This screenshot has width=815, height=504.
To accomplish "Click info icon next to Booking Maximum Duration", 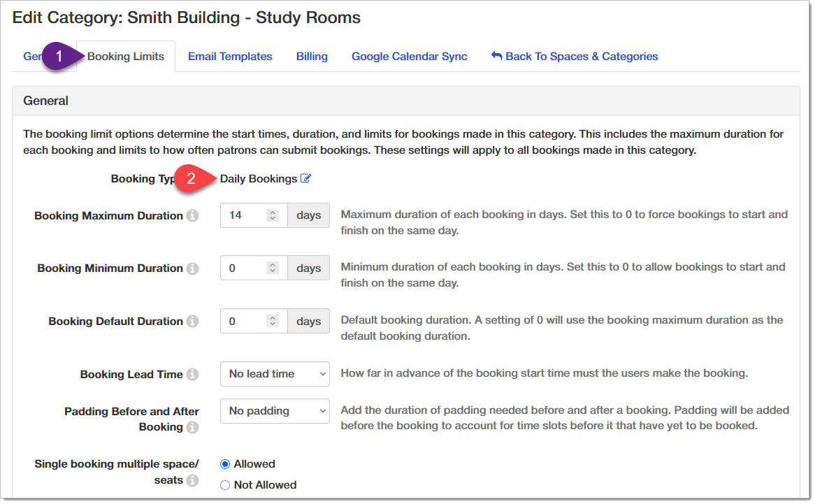I will [193, 216].
